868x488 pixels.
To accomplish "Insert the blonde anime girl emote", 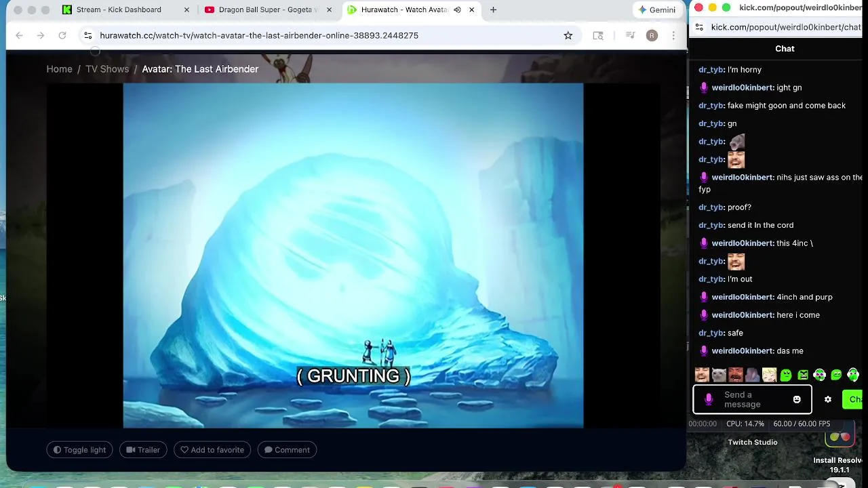I will (769, 374).
